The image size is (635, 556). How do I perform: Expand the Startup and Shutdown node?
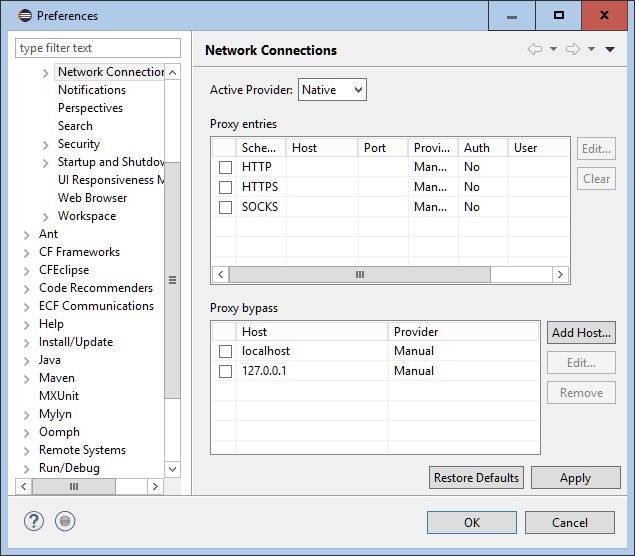coord(45,163)
